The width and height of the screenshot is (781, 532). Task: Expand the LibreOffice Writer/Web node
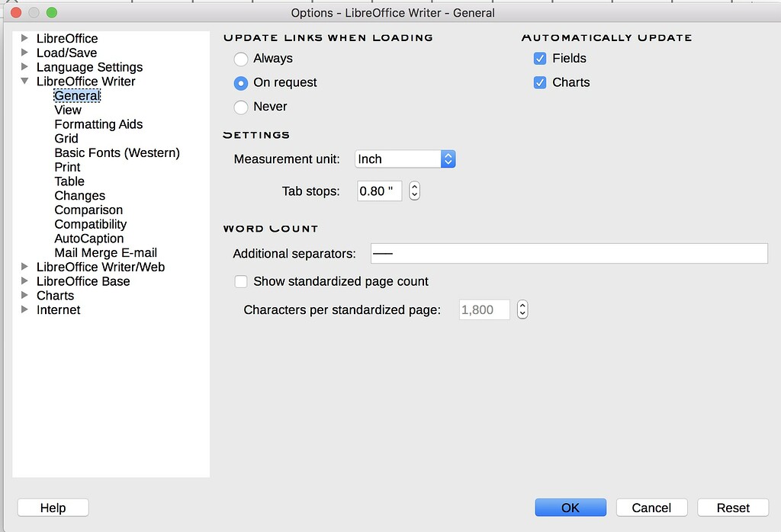pyautogui.click(x=24, y=267)
